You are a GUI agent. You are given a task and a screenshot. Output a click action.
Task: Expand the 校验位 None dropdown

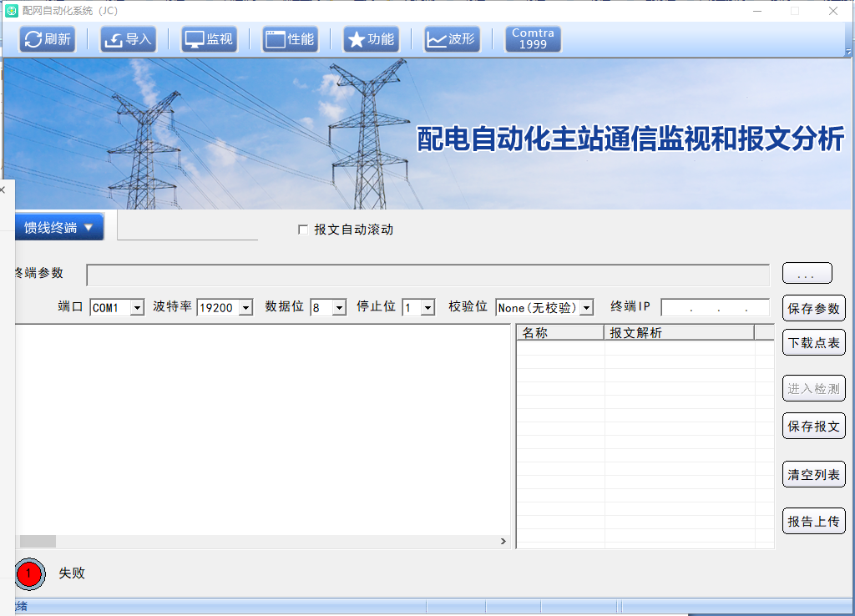click(586, 308)
